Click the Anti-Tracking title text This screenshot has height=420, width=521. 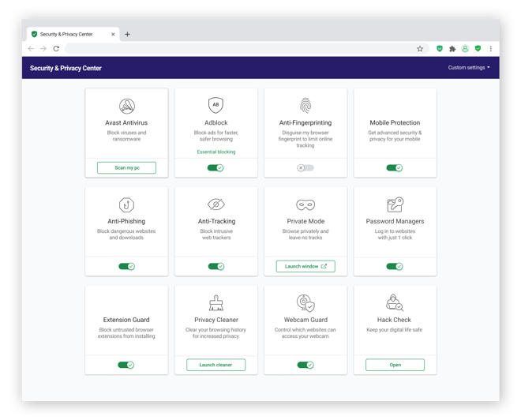216,221
